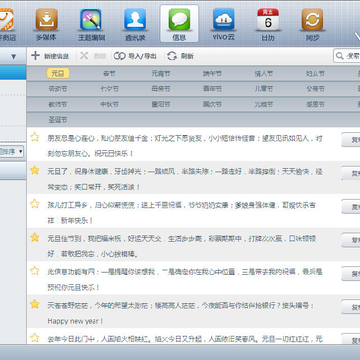Select the 情人节 holiday category
360x360 pixels.
(x=264, y=73)
